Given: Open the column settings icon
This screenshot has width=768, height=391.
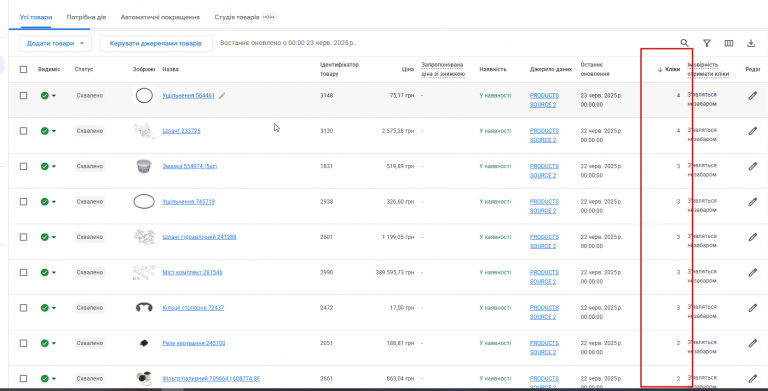Looking at the screenshot, I should coord(729,43).
